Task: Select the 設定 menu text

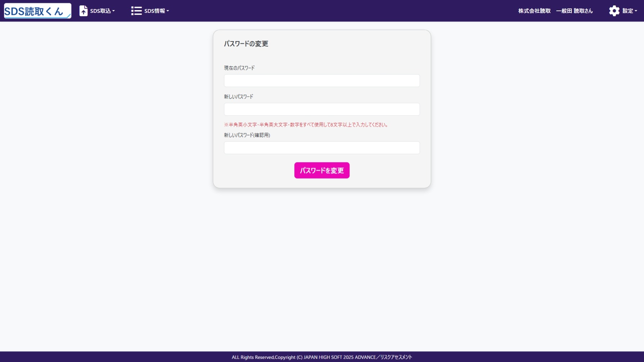Action: click(x=627, y=11)
